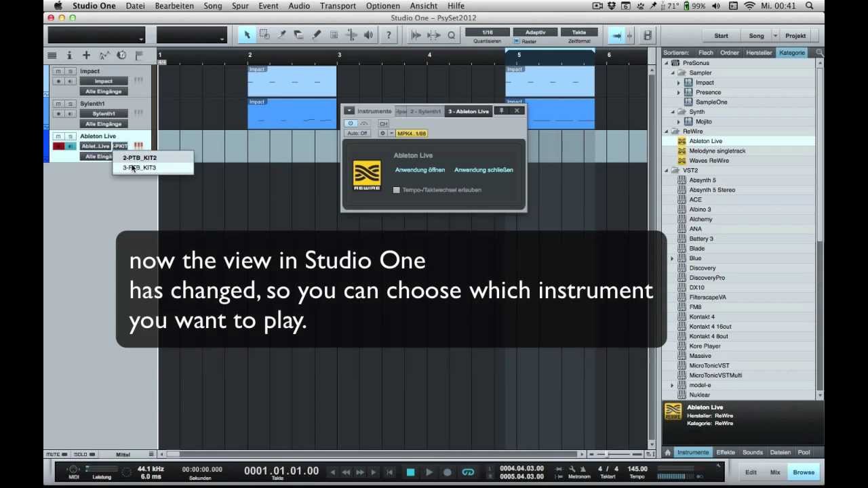The image size is (868, 488).
Task: Rewind using the transport rewind button
Action: (x=346, y=472)
